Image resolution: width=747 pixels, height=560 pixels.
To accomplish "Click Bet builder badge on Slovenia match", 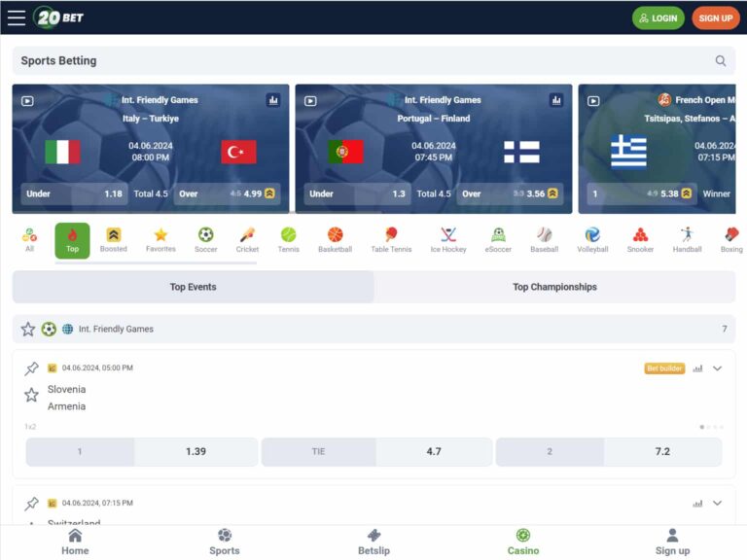I will [664, 368].
